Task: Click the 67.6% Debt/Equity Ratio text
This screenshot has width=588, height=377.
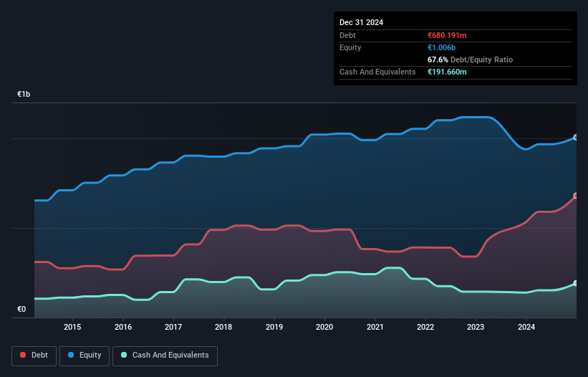Action: (470, 59)
